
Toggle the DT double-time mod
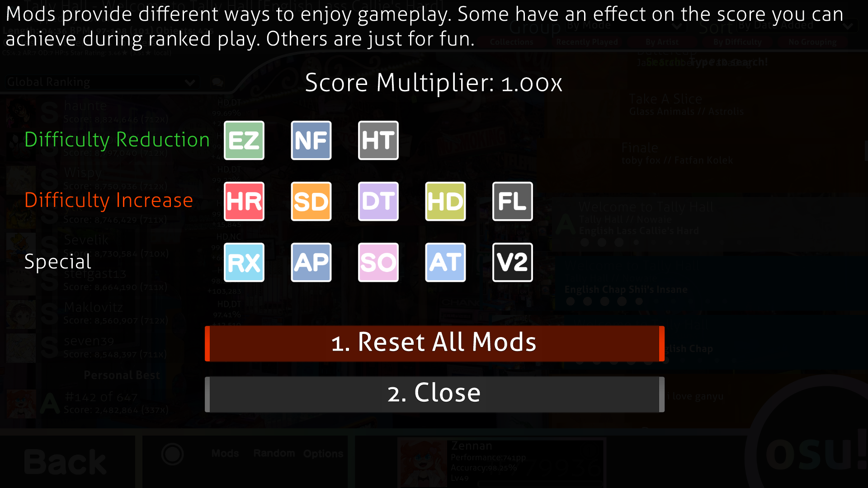coord(378,201)
